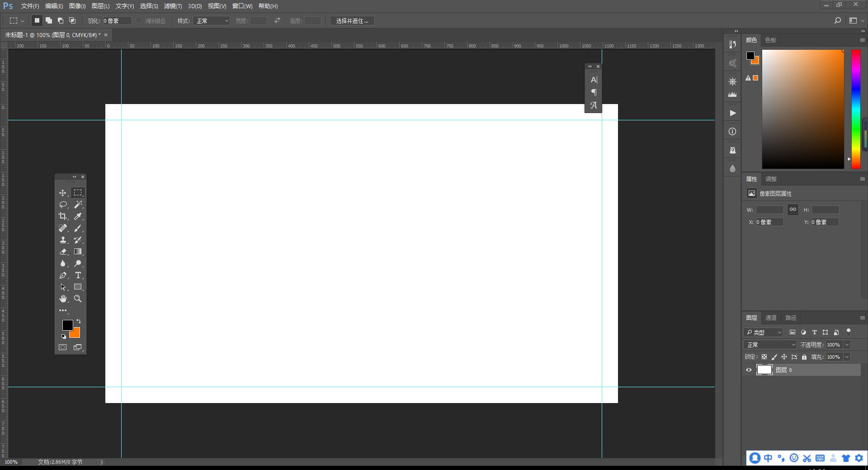Screen dimensions: 868x470
Task: Select the Lasso tool
Action: pos(63,205)
